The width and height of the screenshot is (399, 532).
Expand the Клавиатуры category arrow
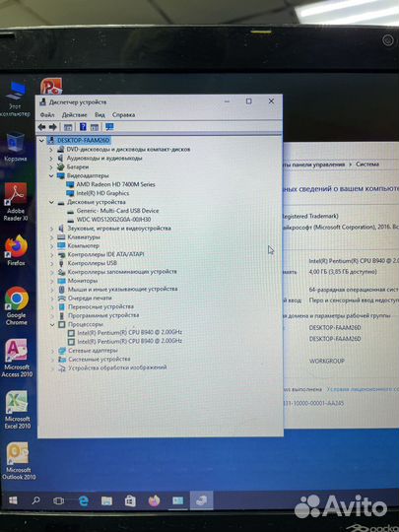coord(52,237)
